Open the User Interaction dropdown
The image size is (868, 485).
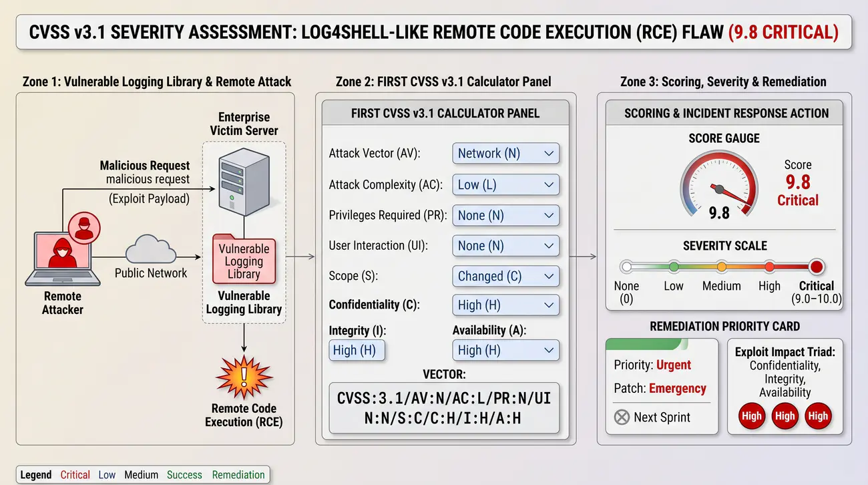[x=505, y=246]
